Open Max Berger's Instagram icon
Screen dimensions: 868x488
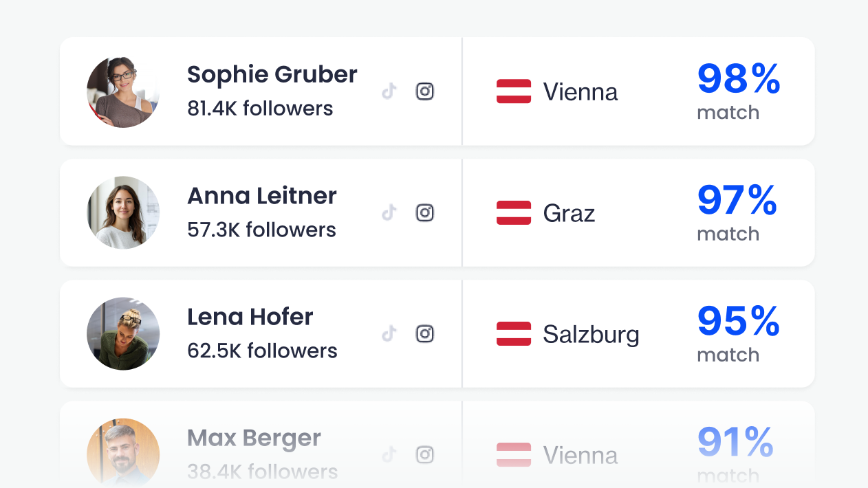click(425, 454)
